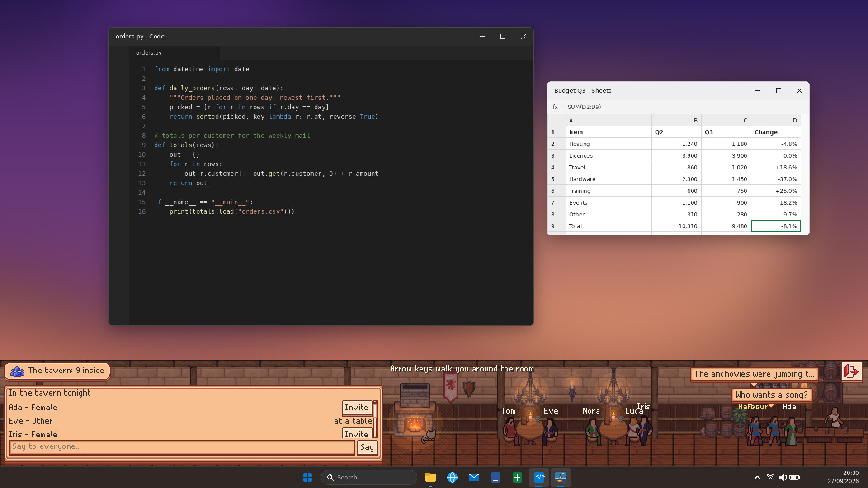Click the 'The tavern: 9 inside' badge
Viewport: 868px width, 488px height.
pos(57,371)
